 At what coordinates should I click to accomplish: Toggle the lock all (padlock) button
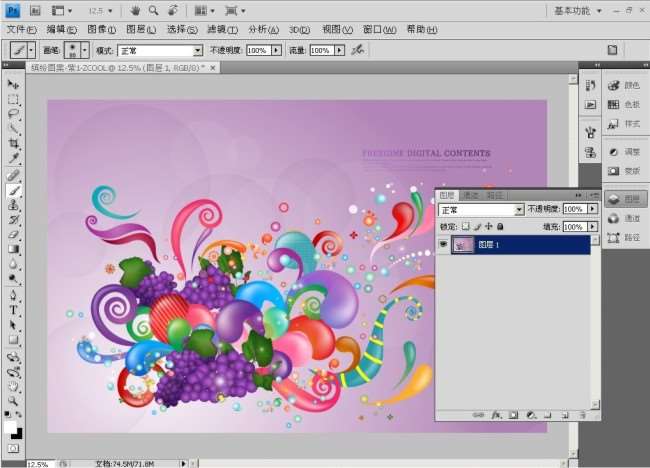(x=500, y=227)
